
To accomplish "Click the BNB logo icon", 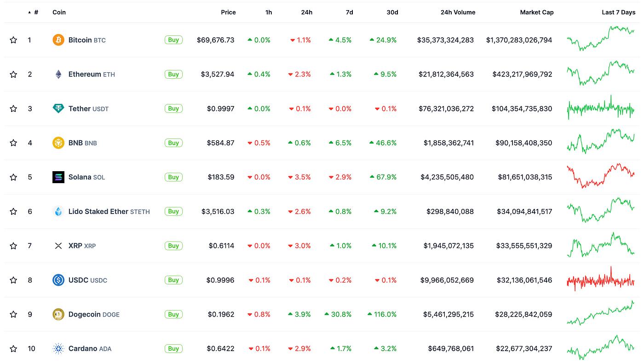I will pyautogui.click(x=58, y=143).
